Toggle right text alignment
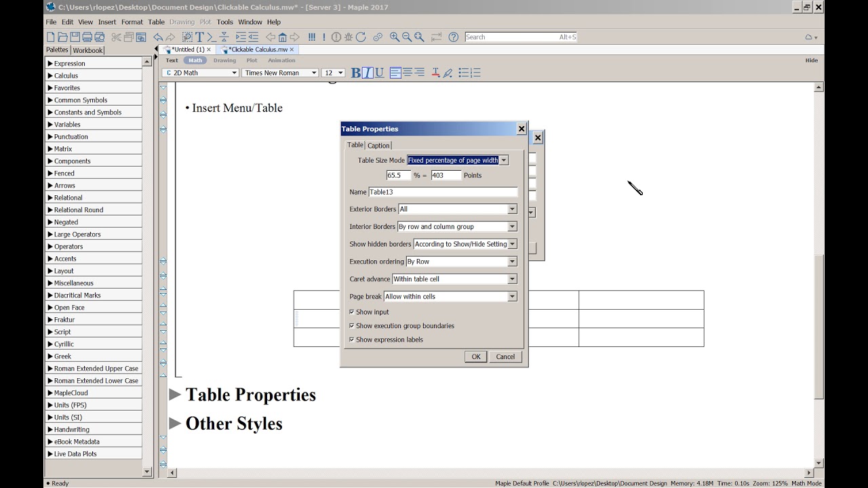868x488 pixels. point(419,73)
